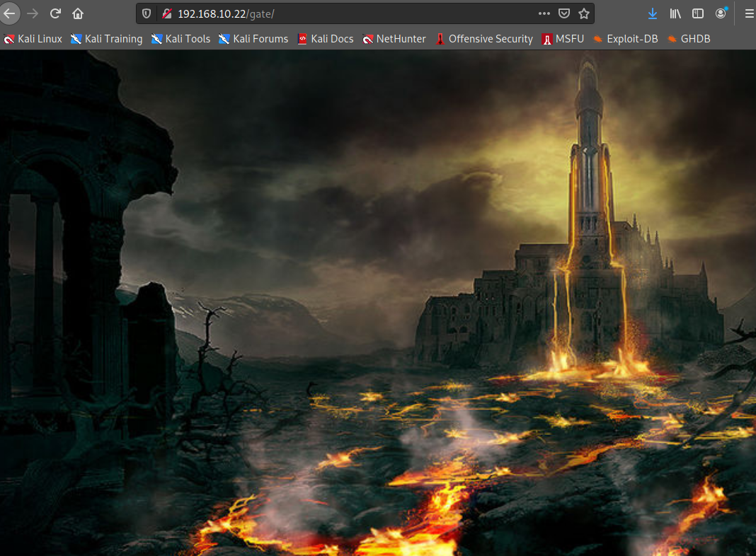Image resolution: width=756 pixels, height=556 pixels.
Task: Open the MSFU bookmark
Action: [563, 39]
